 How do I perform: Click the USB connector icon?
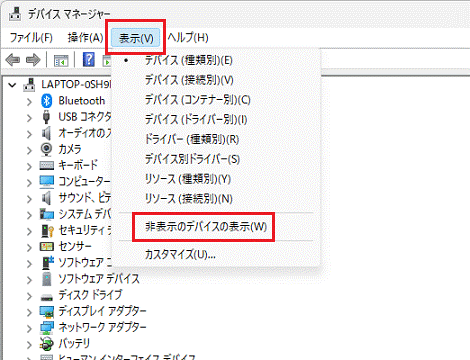click(x=47, y=117)
